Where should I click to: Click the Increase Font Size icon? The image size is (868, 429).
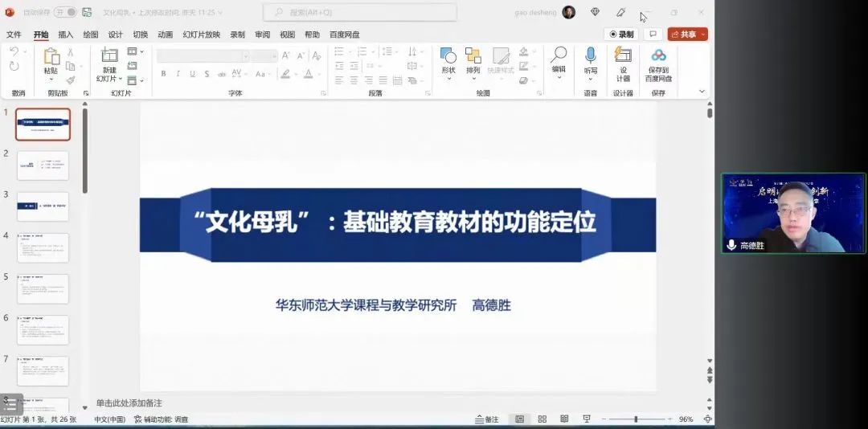coord(286,55)
